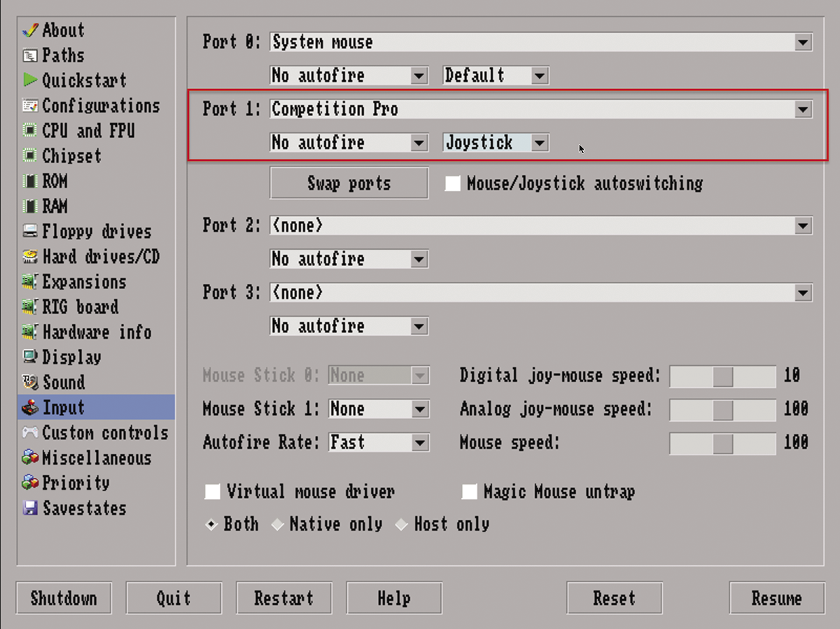
Task: Click the Custom controls gamepad icon
Action: [x=30, y=433]
